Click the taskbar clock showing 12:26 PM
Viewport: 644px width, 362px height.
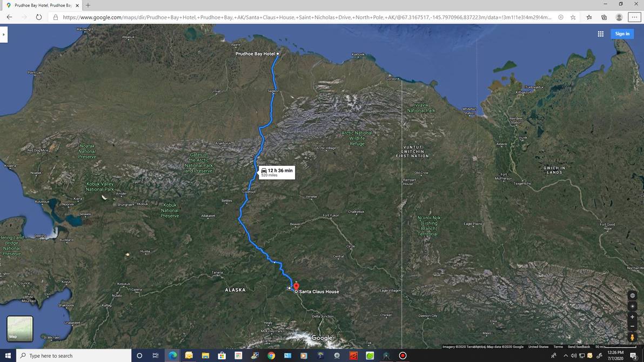615,356
